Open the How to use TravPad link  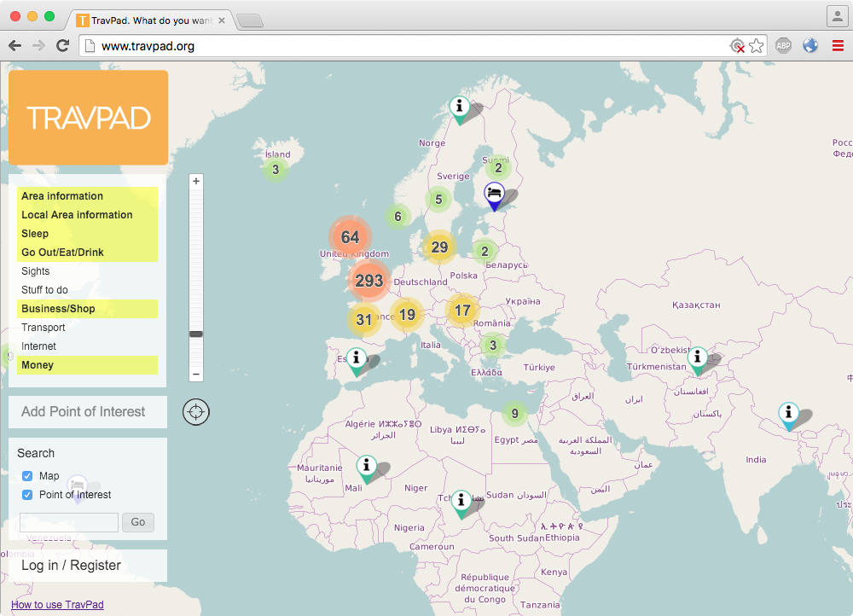[57, 605]
